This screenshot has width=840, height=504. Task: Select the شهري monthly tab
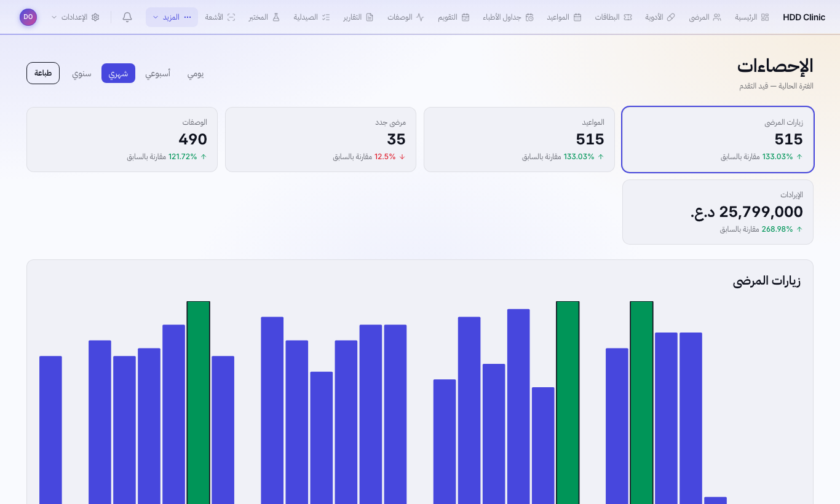pyautogui.click(x=118, y=73)
